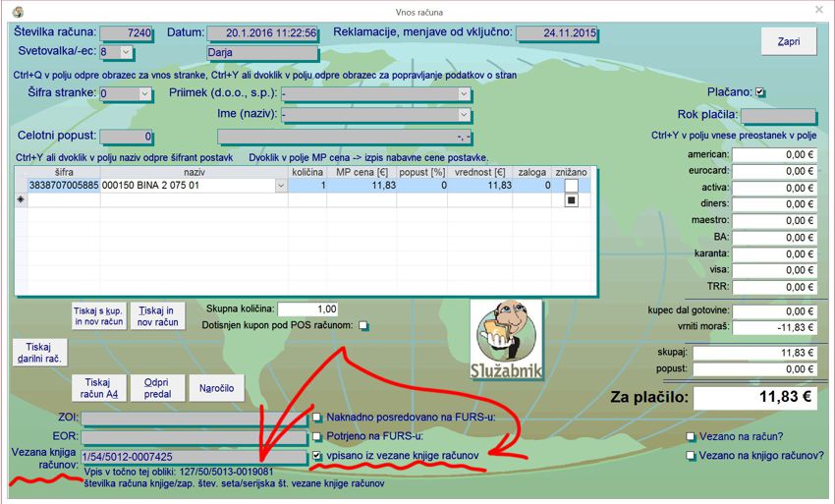Expand the Ime (naziv) dropdown
835x504 pixels.
(465, 114)
